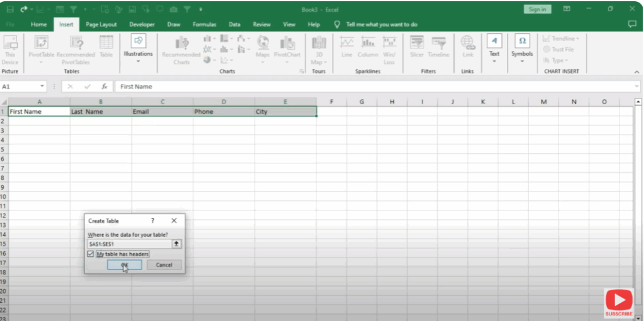Select the City cell E1
Image resolution: width=644 pixels, height=321 pixels.
click(286, 111)
